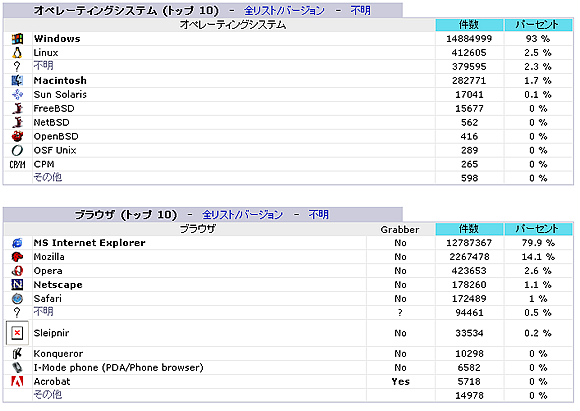Click the Macintosh icon
580x411 pixels.
coord(17,80)
